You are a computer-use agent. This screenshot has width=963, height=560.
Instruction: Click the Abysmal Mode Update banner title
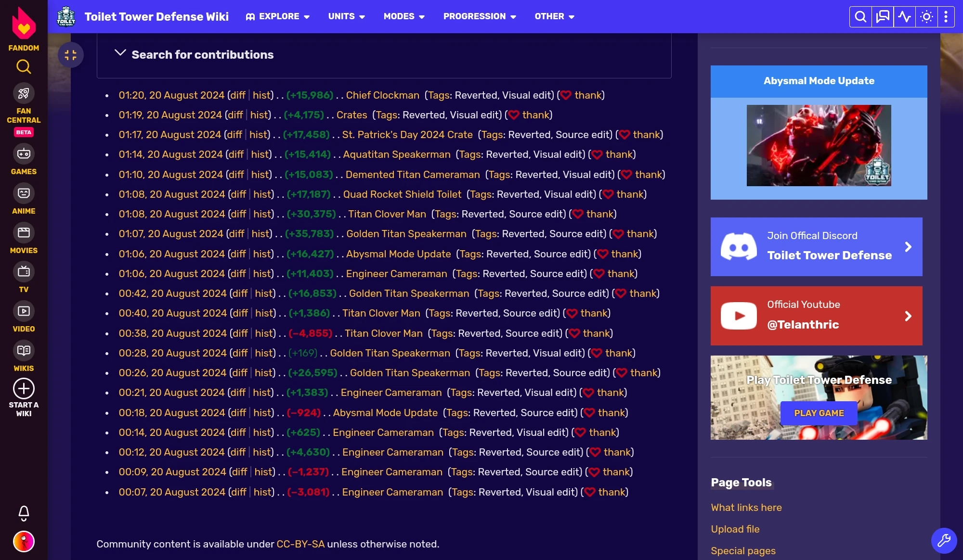click(819, 81)
